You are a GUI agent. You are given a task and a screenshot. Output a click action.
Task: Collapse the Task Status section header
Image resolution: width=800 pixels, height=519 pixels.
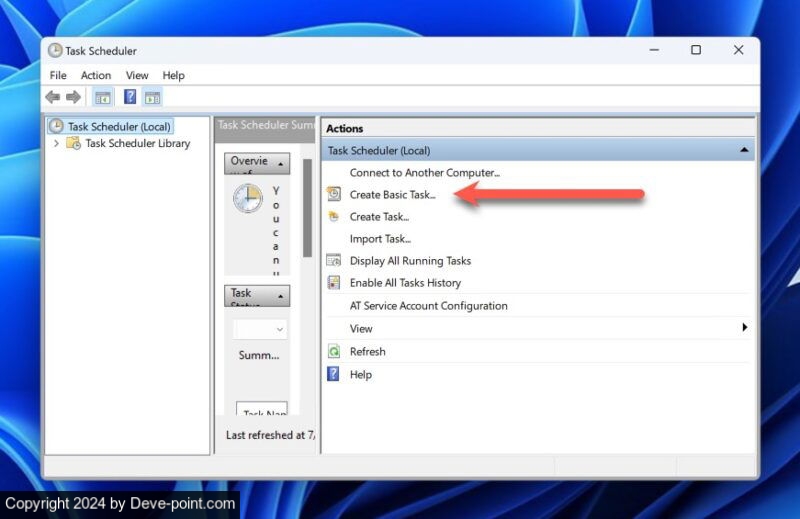click(x=282, y=297)
